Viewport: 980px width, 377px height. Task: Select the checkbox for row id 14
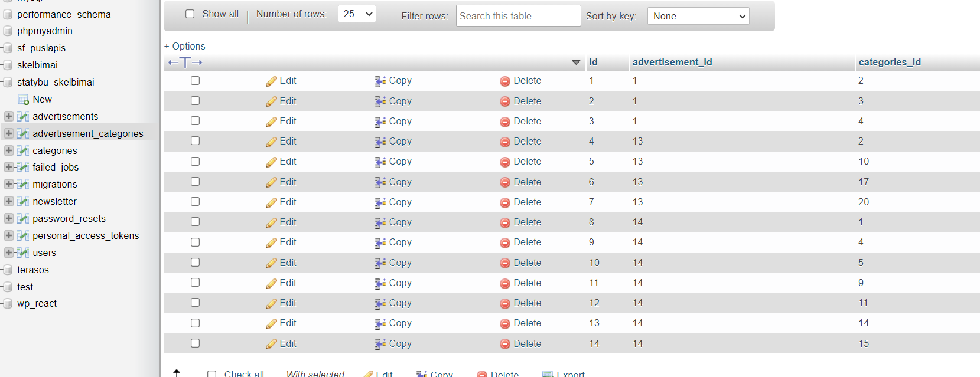(x=196, y=343)
